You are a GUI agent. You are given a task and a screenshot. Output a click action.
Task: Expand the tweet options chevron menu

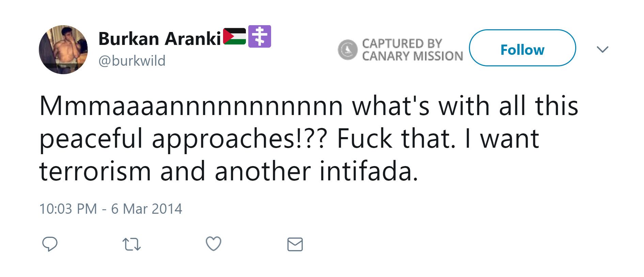[x=602, y=50]
